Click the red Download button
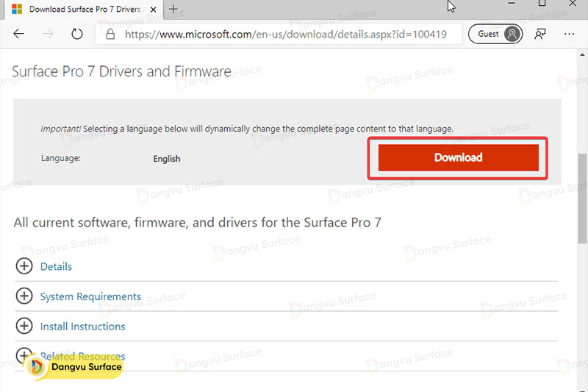This screenshot has width=588, height=392. (458, 157)
